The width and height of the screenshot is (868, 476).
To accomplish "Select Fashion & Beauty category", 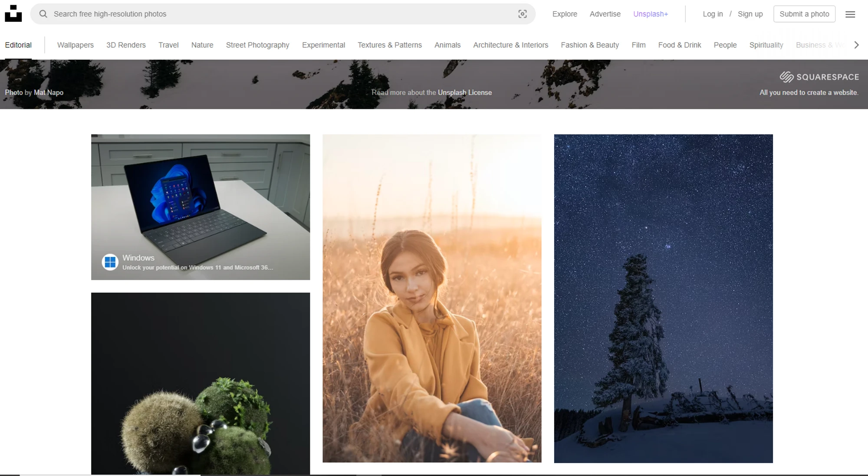I will pyautogui.click(x=590, y=45).
